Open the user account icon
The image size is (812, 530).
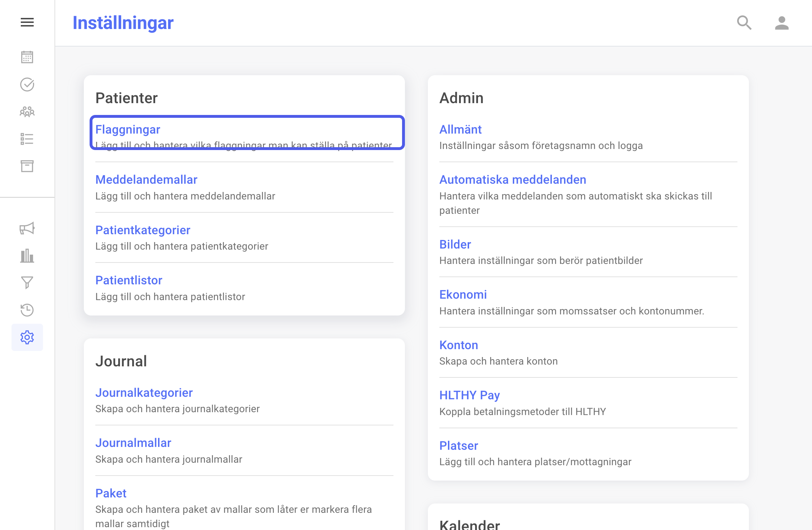[782, 23]
